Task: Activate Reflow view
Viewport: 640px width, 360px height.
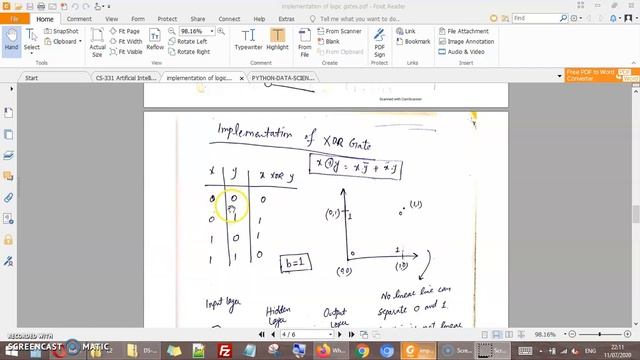Action: coord(155,40)
